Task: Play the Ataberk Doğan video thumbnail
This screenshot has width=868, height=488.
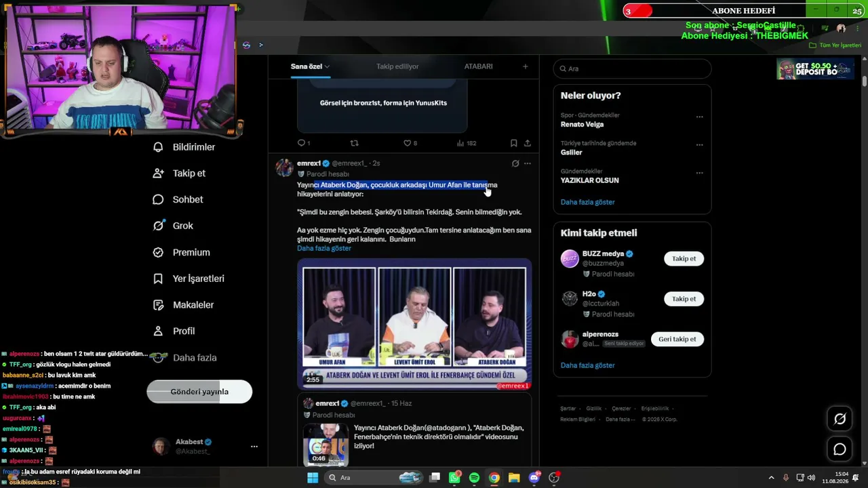Action: 414,325
